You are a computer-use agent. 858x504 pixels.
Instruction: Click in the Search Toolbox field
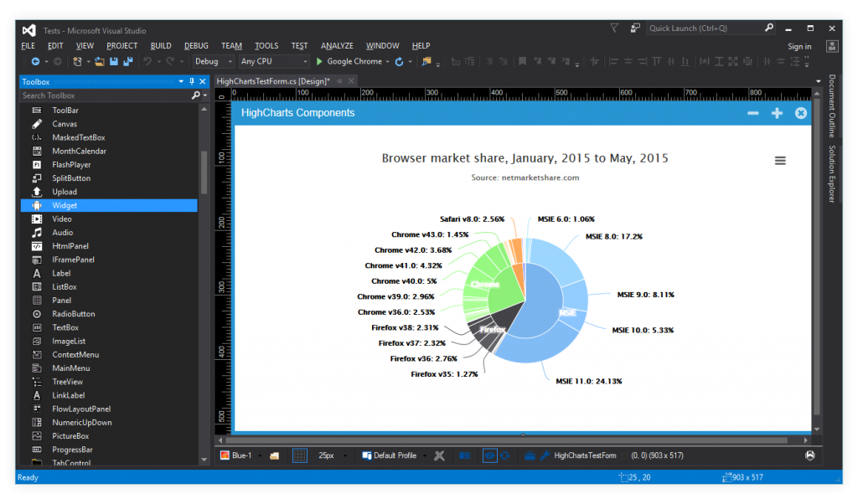105,95
